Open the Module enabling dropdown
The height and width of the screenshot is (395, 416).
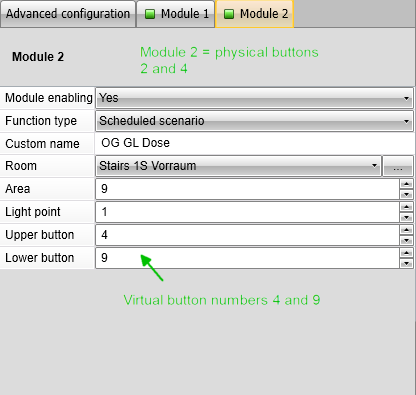pyautogui.click(x=255, y=98)
